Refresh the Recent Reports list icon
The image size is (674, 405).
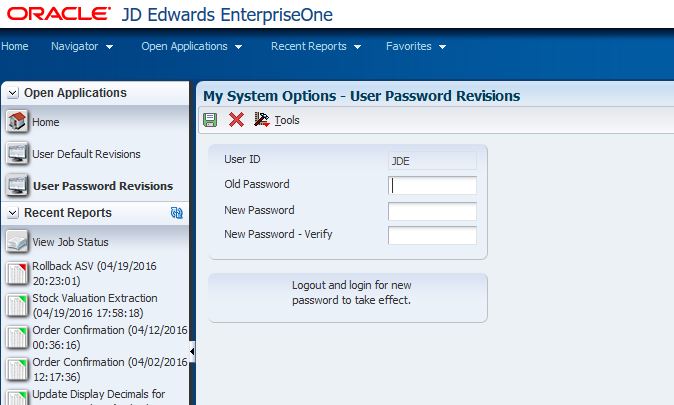coord(177,212)
